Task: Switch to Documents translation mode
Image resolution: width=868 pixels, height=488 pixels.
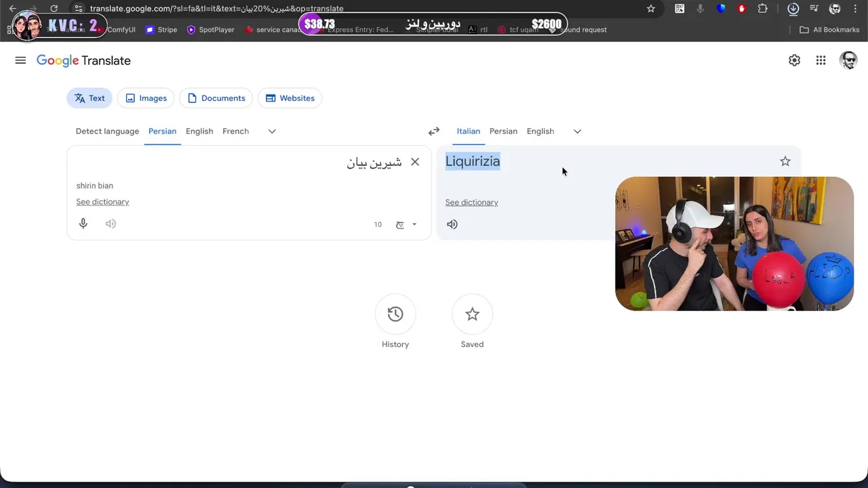Action: click(216, 98)
